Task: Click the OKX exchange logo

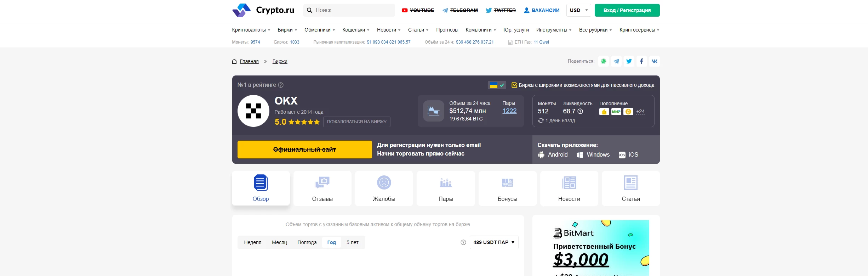Action: click(x=253, y=111)
